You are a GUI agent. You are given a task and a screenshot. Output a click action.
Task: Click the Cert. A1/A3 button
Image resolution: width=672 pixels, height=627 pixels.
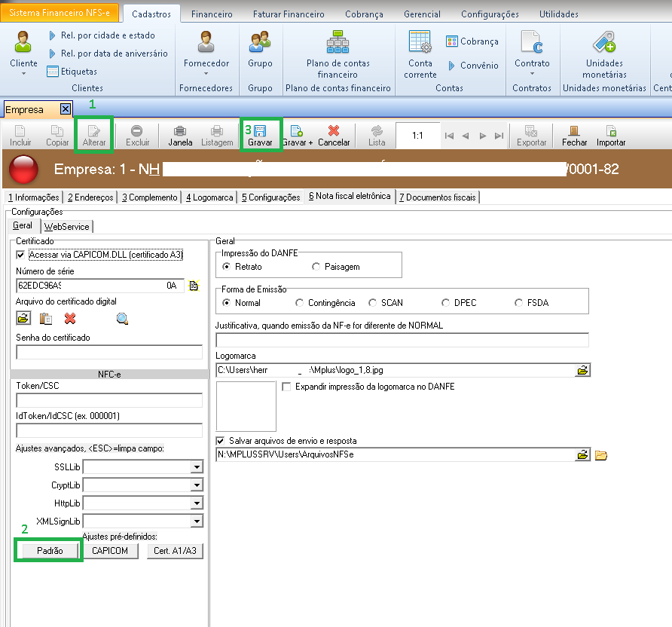click(x=175, y=551)
